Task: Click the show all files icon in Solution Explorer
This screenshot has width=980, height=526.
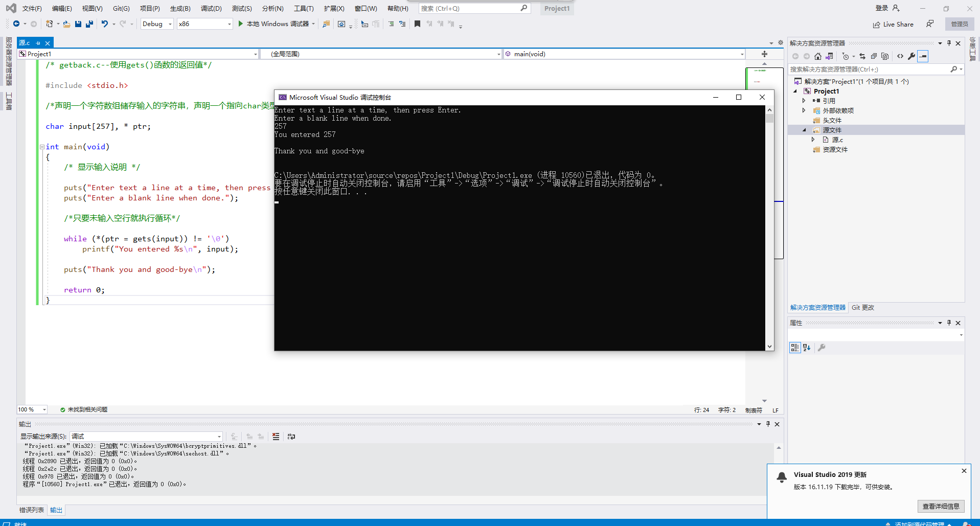Action: point(885,56)
